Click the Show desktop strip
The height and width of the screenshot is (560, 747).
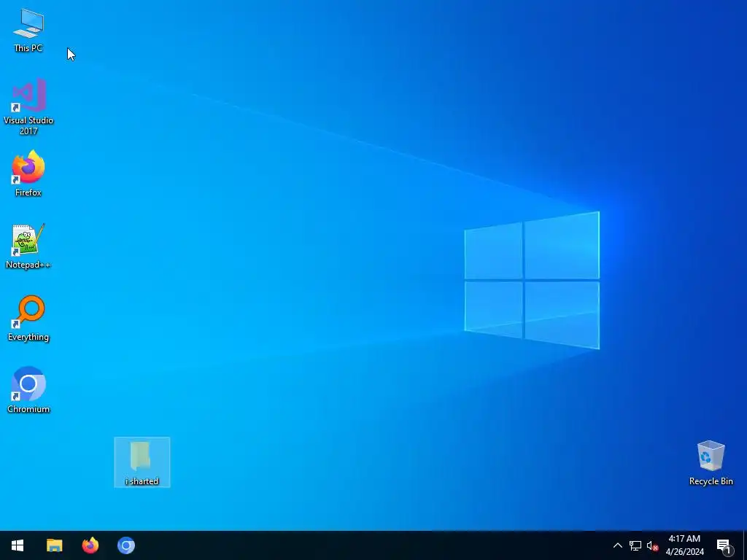(745, 545)
